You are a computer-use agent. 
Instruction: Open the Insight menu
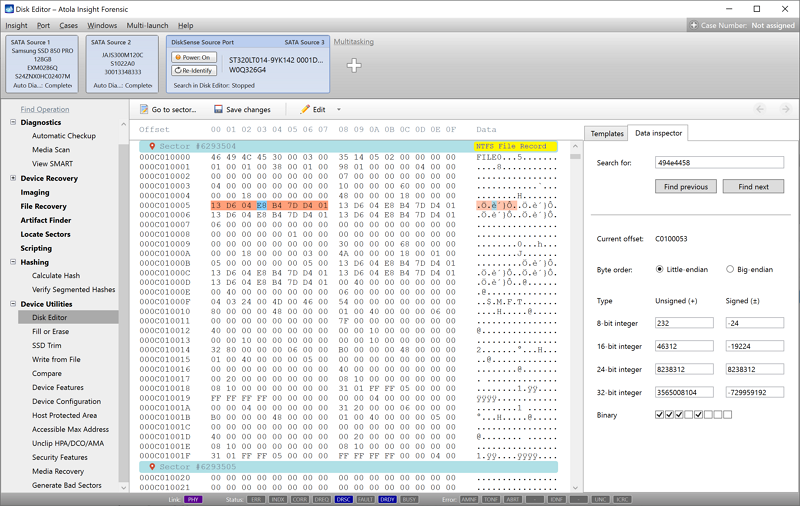(16, 26)
